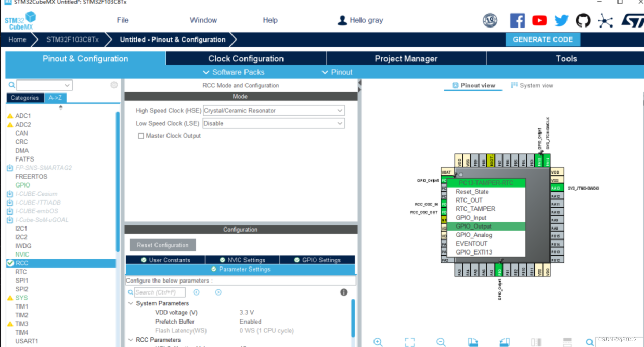Click the STM32CubeMX logo
This screenshot has height=347, width=644.
point(20,21)
